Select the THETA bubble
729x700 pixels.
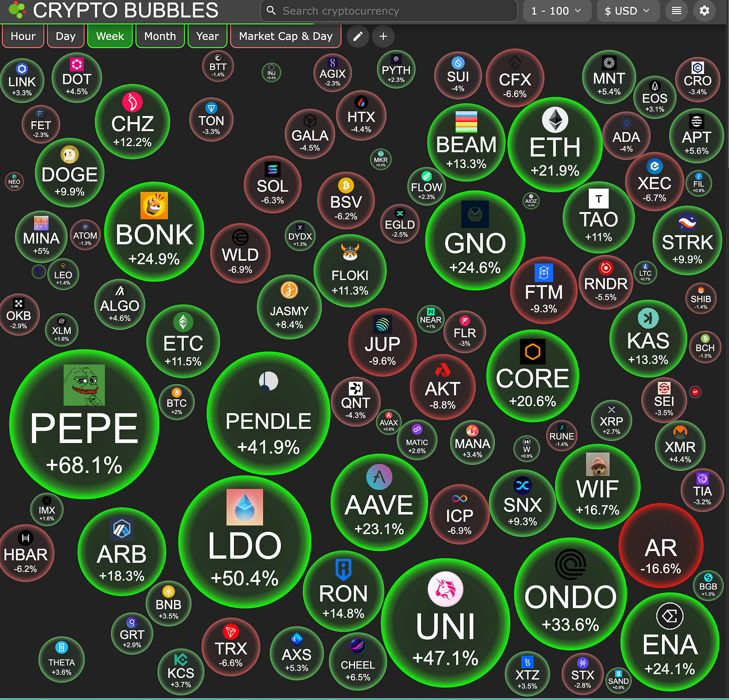coord(62,660)
